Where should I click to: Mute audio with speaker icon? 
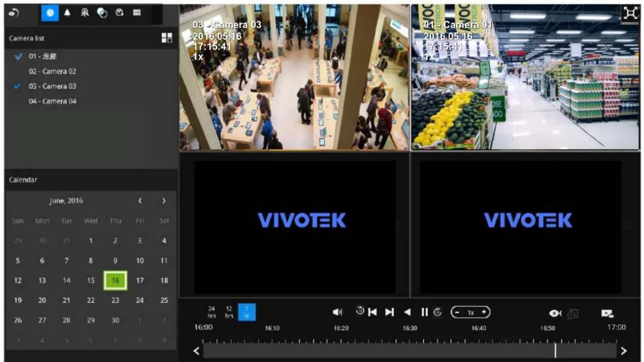tap(338, 312)
